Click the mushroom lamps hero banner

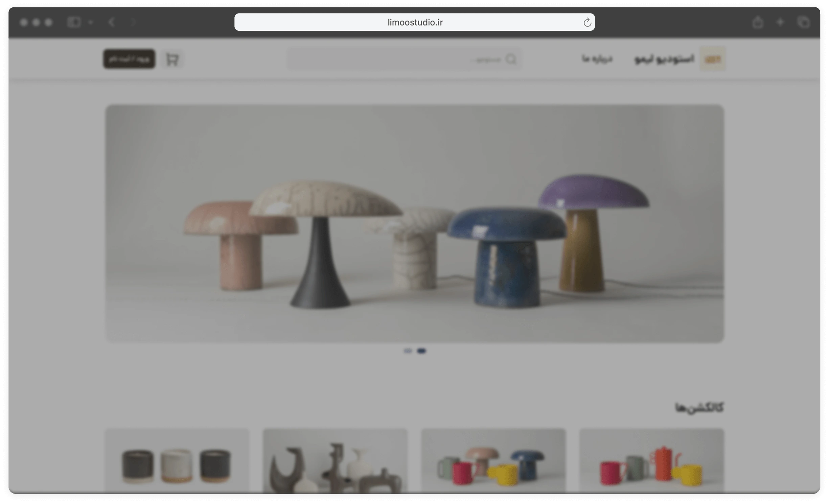tap(415, 223)
